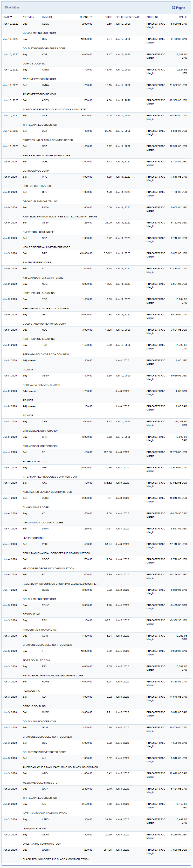Select the WORK symbol in last row
Screen dimensions: 193x868
coord(45,850)
